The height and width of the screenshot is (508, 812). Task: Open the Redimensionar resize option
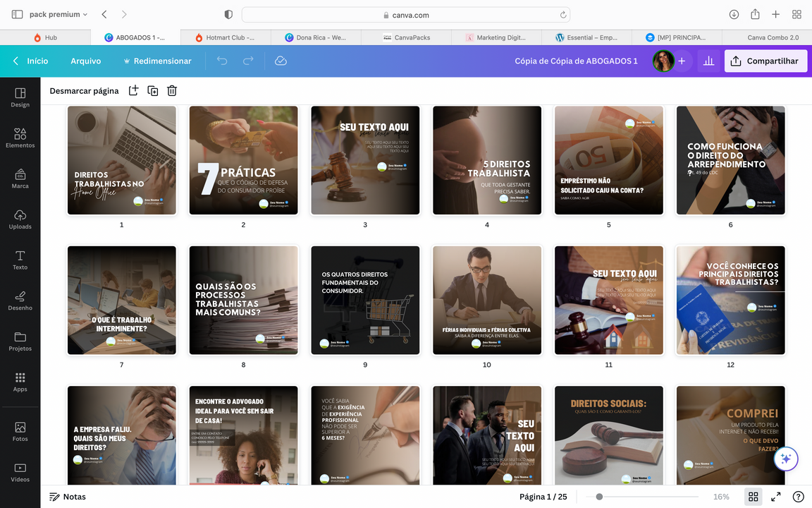[157, 61]
